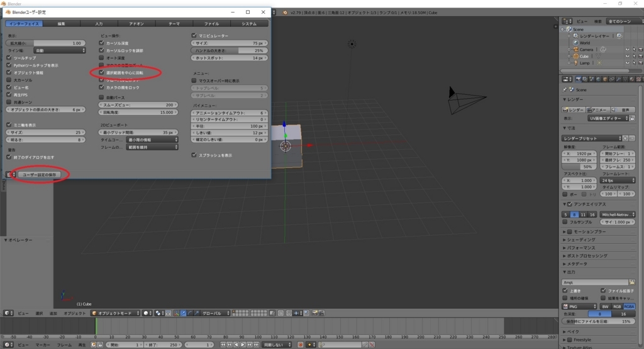The width and height of the screenshot is (644, 349).
Task: Toggle Pythonツールチップを表示 checkbox
Action: pos(9,65)
